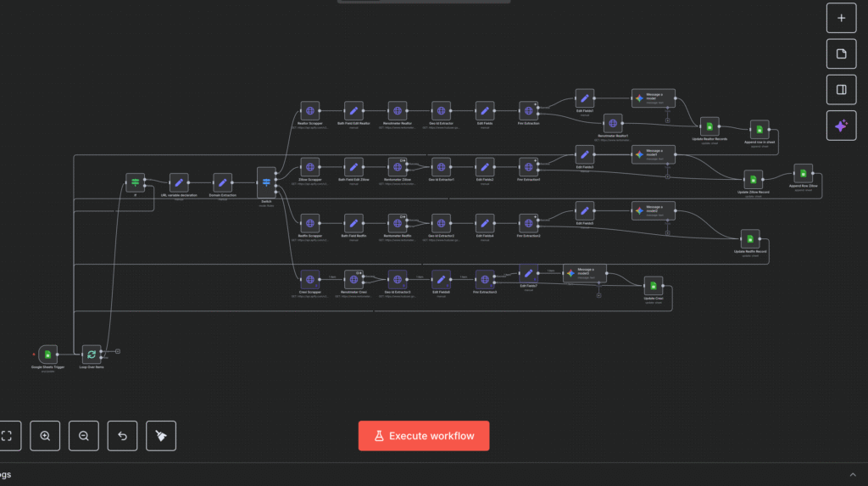This screenshot has height=486, width=868.
Task: Add node to Loop Over Items done output
Action: tap(117, 351)
